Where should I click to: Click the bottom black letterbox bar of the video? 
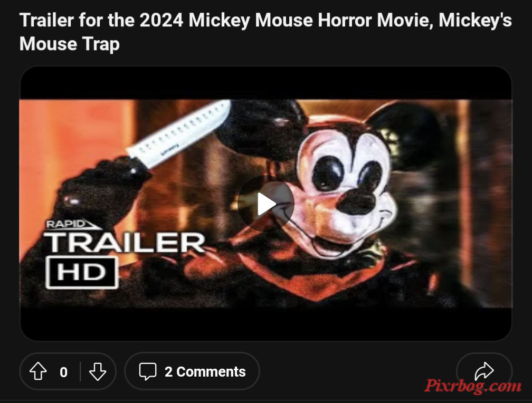pos(265,324)
